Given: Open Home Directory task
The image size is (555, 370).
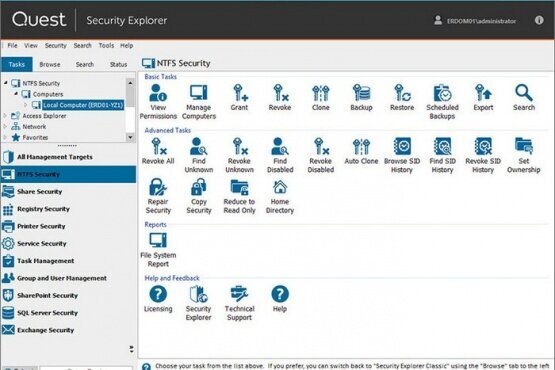Looking at the screenshot, I should 280,196.
